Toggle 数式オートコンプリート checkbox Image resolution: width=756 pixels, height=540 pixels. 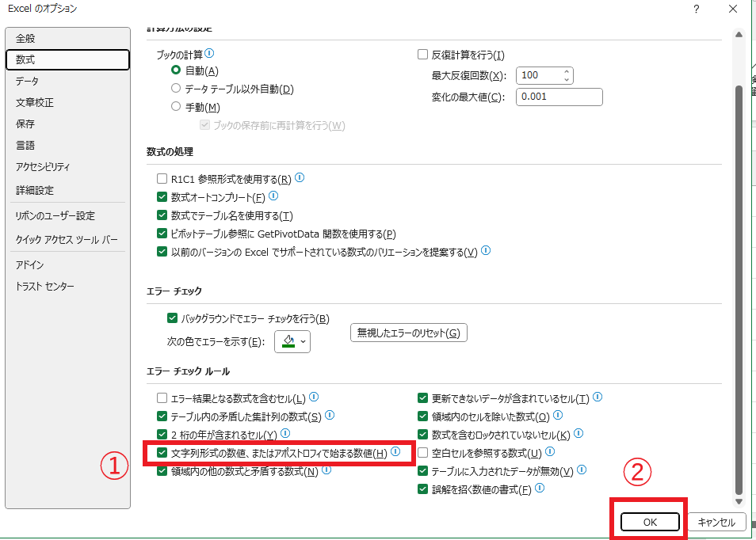click(x=162, y=197)
